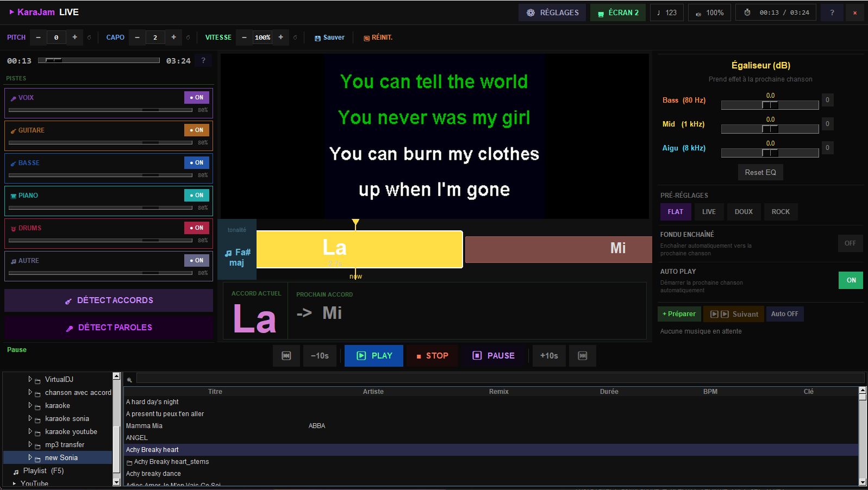Skip to previous track icon
This screenshot has width=868, height=490.
(x=286, y=356)
